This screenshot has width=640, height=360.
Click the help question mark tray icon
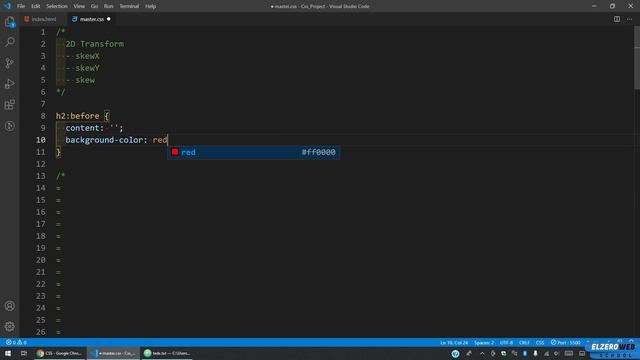(x=456, y=353)
